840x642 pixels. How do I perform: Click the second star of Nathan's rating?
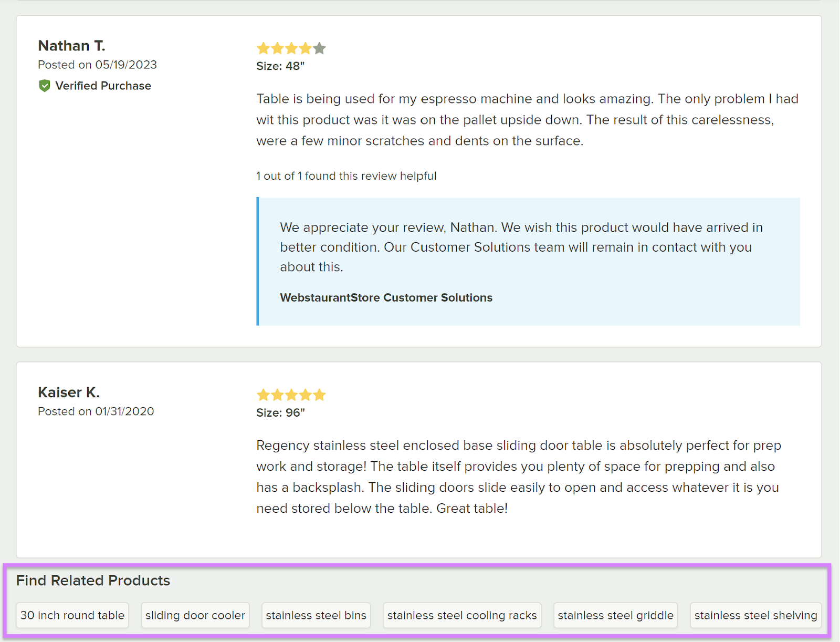pos(277,48)
